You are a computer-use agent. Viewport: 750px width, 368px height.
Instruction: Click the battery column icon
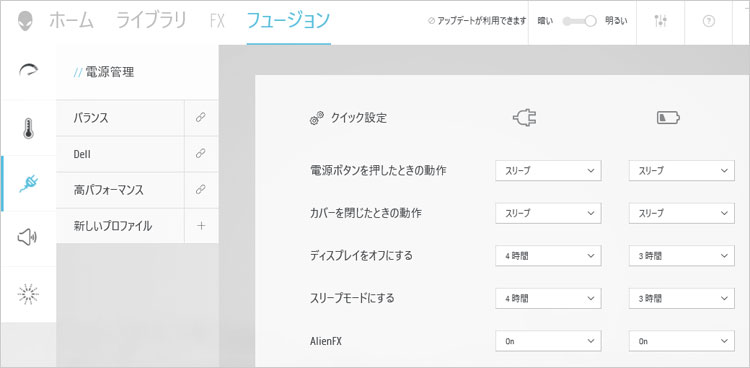tap(668, 118)
